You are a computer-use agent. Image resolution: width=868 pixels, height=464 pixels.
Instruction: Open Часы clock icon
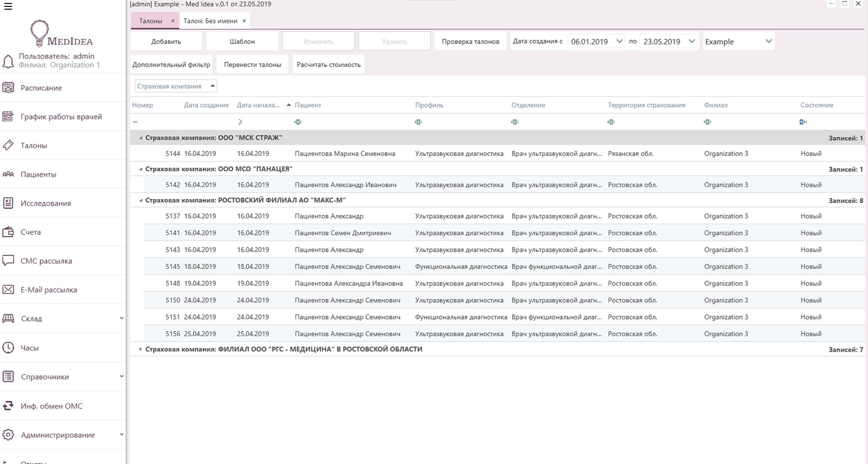[8, 347]
